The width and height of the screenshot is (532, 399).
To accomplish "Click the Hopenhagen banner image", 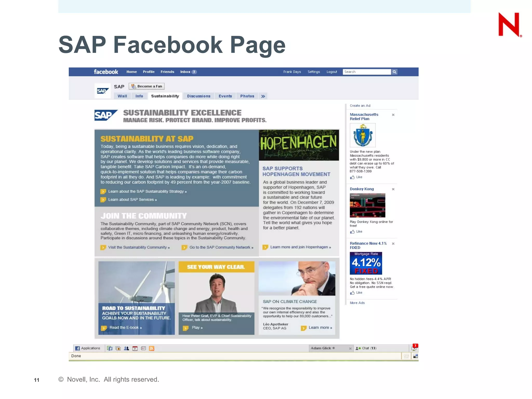I will coord(299,145).
